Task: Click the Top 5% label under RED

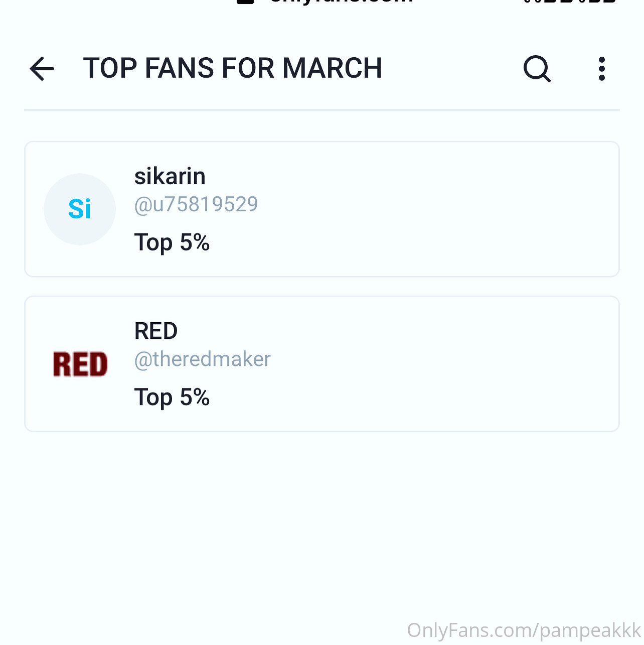Action: tap(172, 397)
